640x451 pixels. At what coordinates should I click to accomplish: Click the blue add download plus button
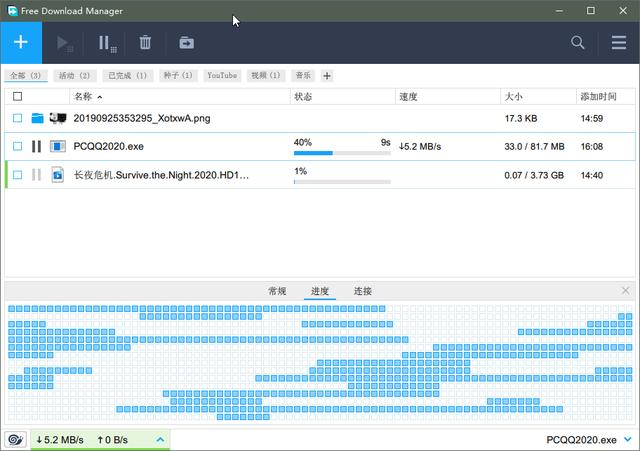[x=22, y=43]
